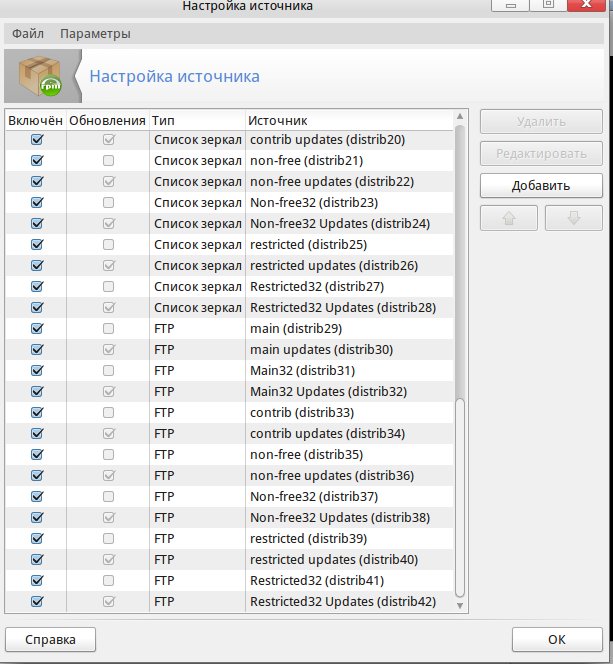Uncheck enabled for restricted (distrib25)
The height and width of the screenshot is (664, 613).
click(x=37, y=244)
